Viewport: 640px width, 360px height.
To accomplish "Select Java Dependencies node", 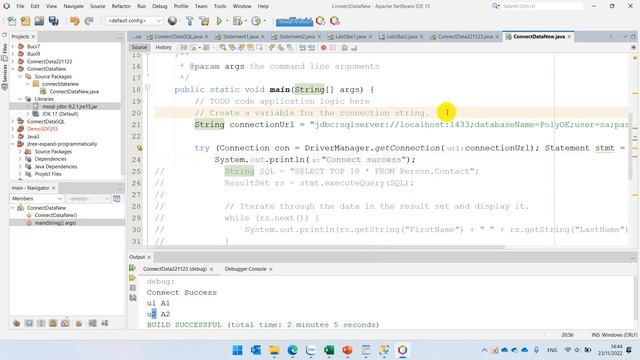I will click(x=56, y=167).
